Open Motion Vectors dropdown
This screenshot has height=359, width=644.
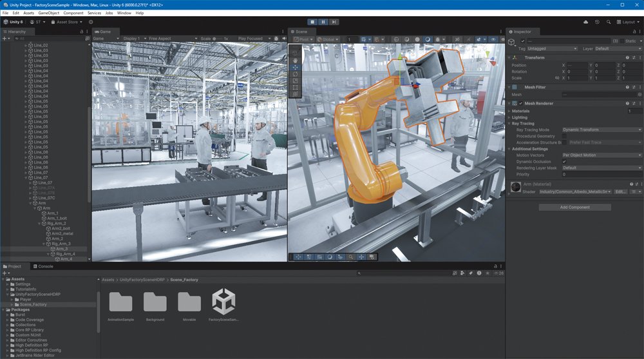[601, 155]
